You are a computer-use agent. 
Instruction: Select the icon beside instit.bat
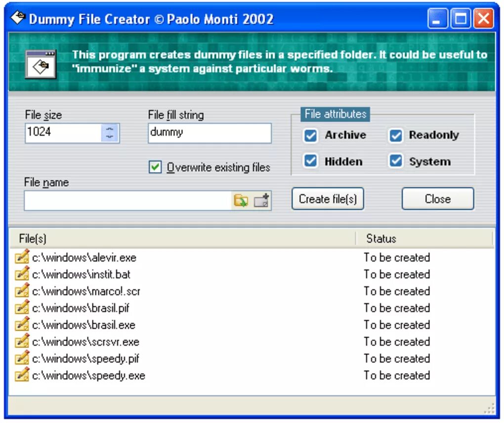(21, 274)
